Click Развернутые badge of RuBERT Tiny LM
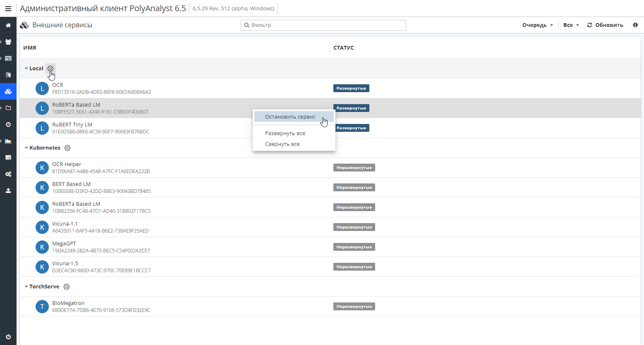The height and width of the screenshot is (345, 644). 351,128
